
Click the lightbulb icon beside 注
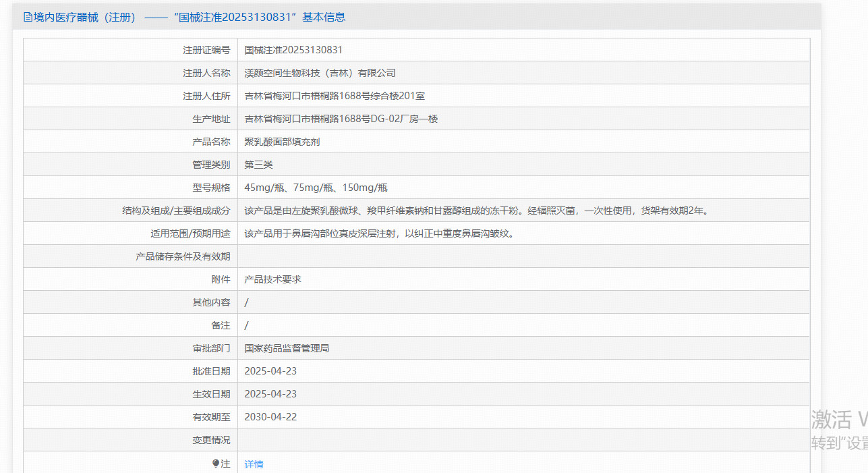pos(216,464)
